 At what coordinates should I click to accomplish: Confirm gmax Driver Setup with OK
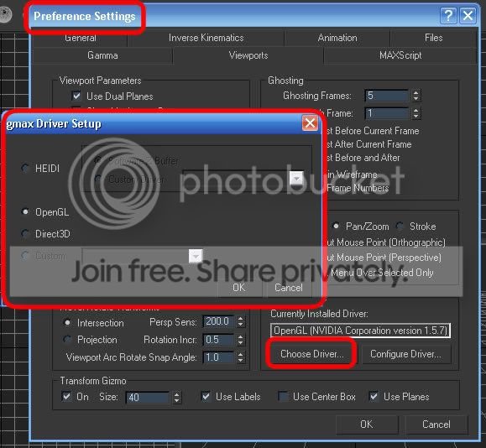click(239, 288)
